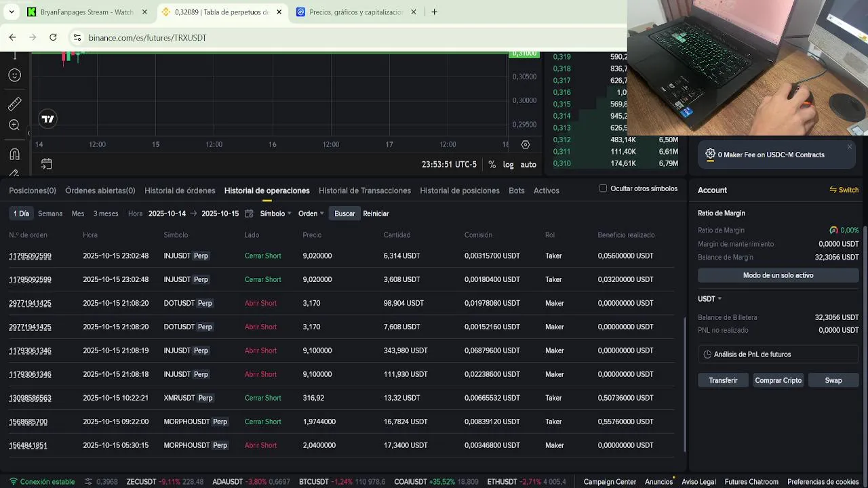Open the Margin Ratio gauge icon
Viewport: 868px width, 488px height.
(833, 230)
